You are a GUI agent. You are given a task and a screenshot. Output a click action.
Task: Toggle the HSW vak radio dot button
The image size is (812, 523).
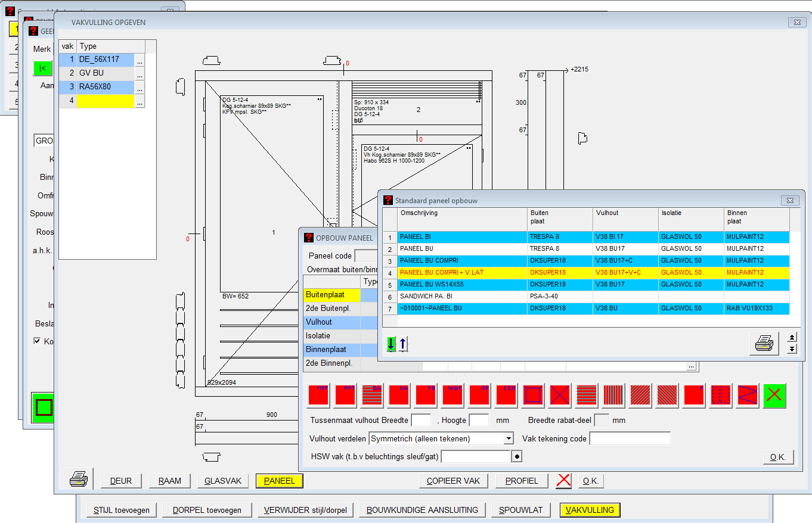[517, 456]
